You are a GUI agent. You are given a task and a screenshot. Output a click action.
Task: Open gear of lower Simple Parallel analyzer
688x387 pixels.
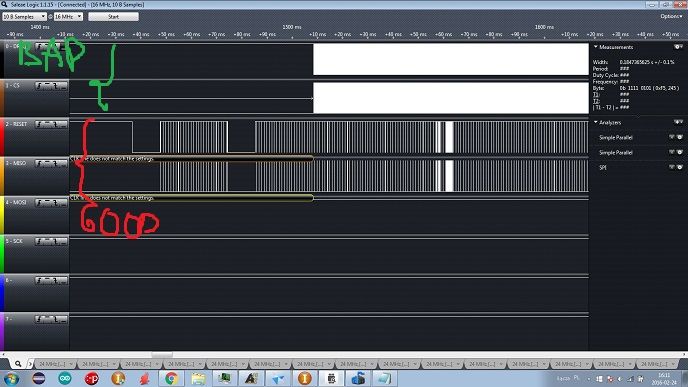(680, 152)
